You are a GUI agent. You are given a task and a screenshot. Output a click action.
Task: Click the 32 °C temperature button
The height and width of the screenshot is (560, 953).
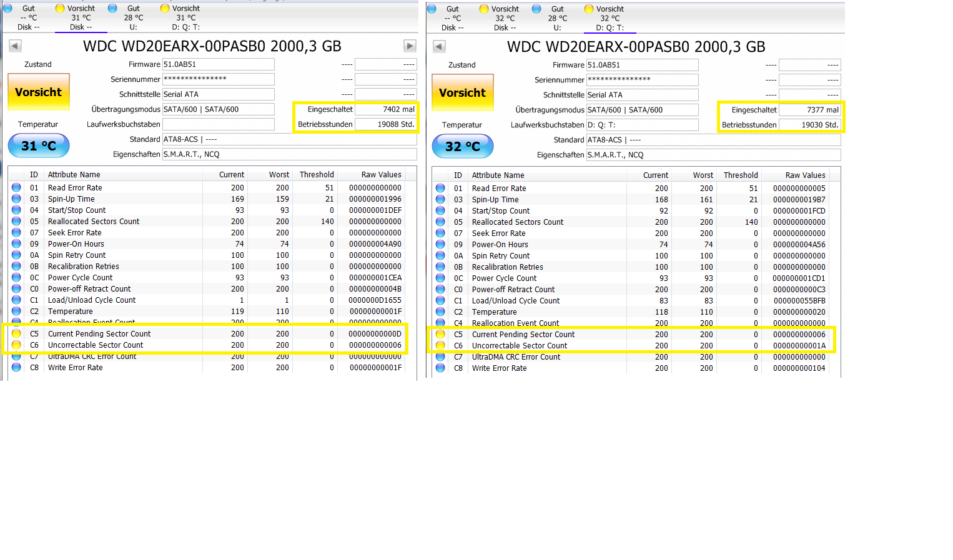click(463, 146)
